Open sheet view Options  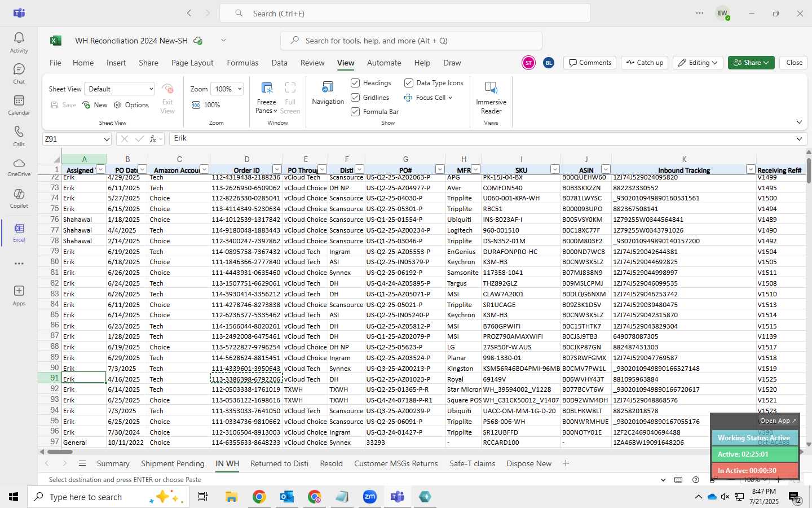[131, 105]
